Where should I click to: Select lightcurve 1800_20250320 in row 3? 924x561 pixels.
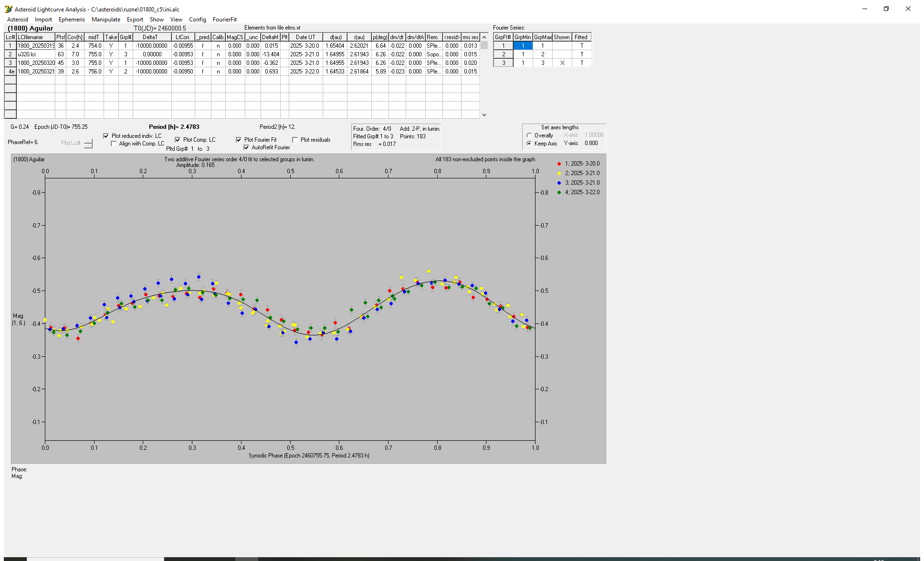pos(36,63)
